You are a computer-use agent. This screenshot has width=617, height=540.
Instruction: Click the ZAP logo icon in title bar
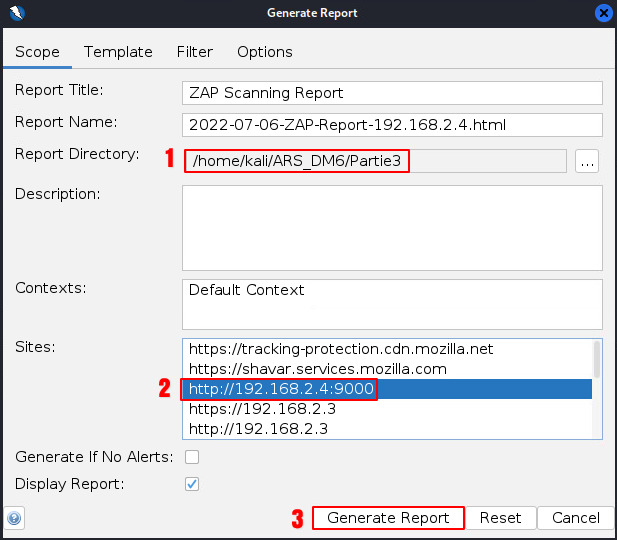(16, 13)
